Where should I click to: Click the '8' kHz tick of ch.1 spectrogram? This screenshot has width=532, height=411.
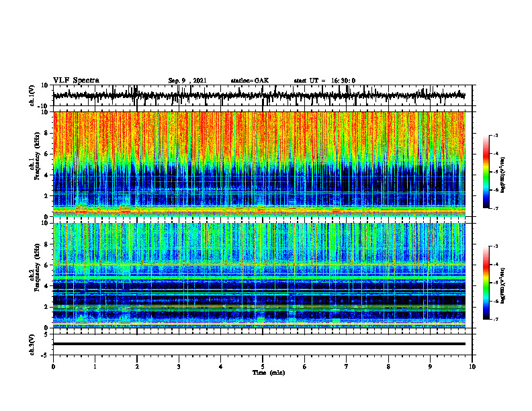(48, 133)
